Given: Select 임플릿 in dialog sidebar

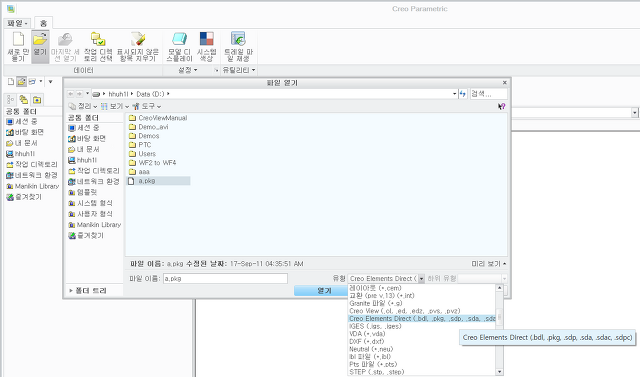Looking at the screenshot, I should tap(82, 192).
